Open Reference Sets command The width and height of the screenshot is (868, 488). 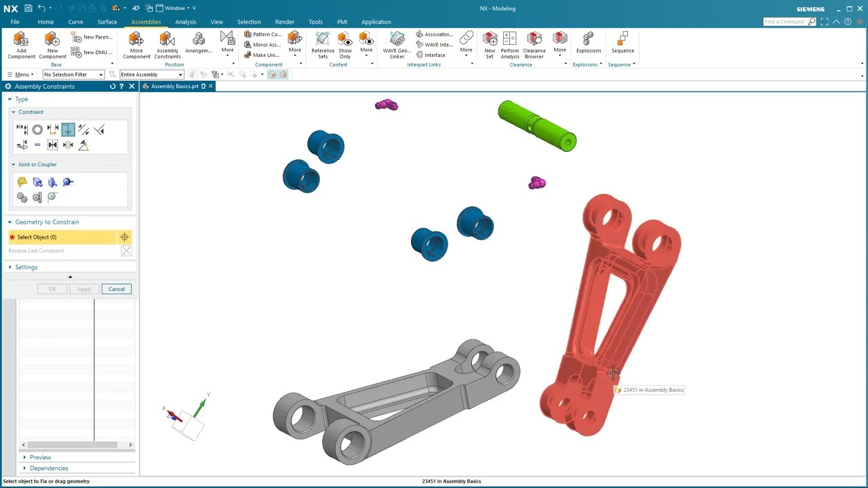(323, 45)
